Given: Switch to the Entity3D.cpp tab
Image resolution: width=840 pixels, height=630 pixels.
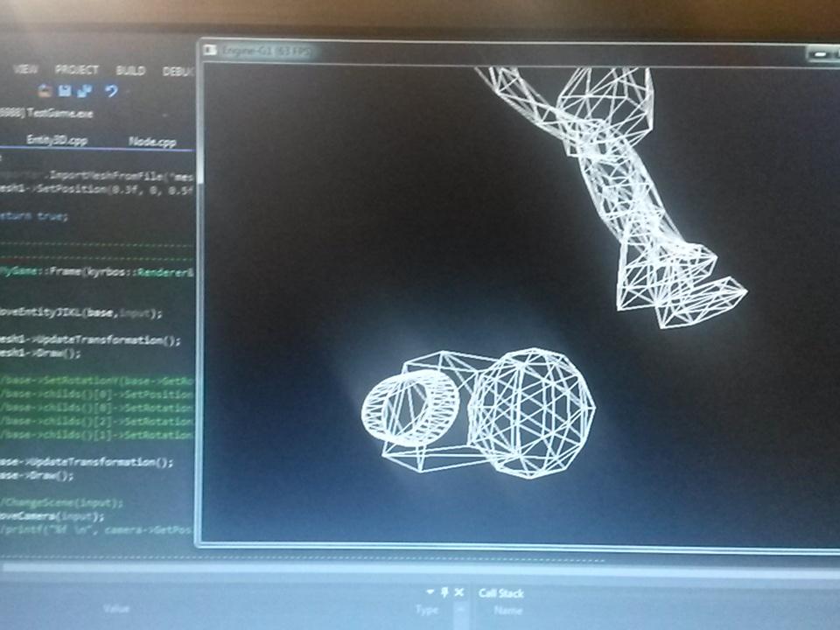Looking at the screenshot, I should tap(57, 140).
